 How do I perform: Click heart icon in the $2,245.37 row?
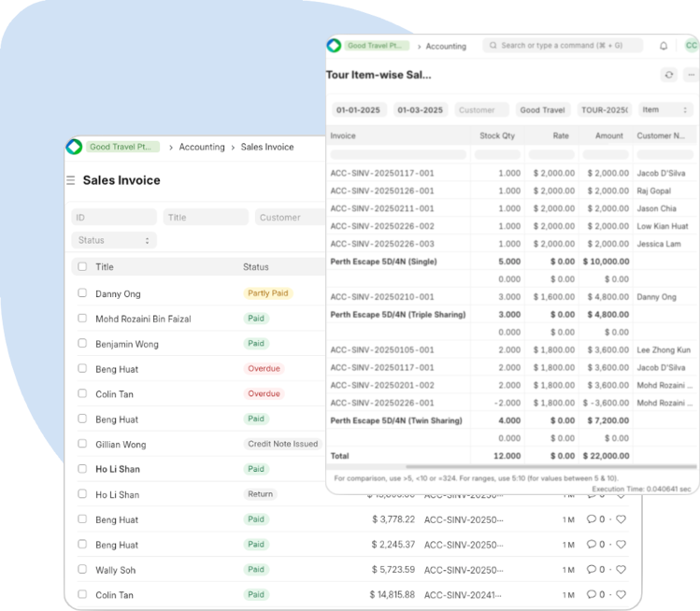tap(621, 545)
